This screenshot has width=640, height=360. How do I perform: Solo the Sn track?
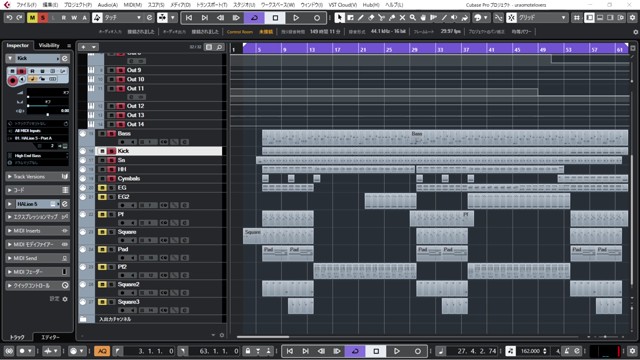pos(111,160)
